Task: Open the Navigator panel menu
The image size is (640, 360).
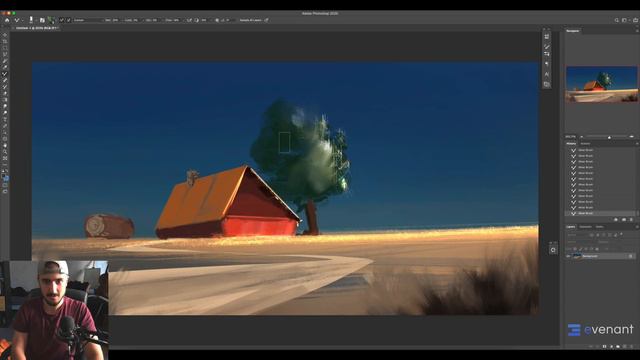Action: tap(637, 31)
